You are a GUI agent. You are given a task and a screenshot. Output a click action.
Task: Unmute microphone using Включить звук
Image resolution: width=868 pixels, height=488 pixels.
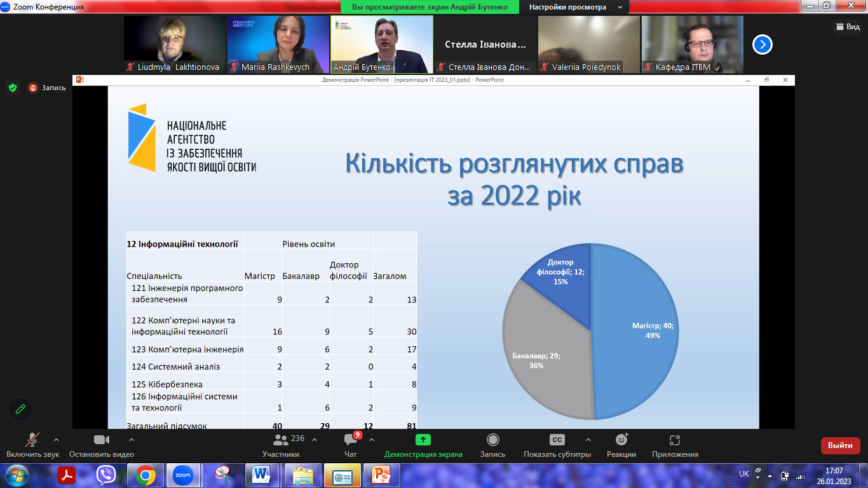coord(32,440)
